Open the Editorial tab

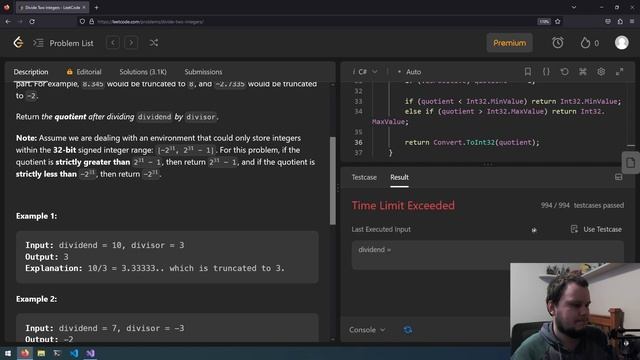coord(84,72)
